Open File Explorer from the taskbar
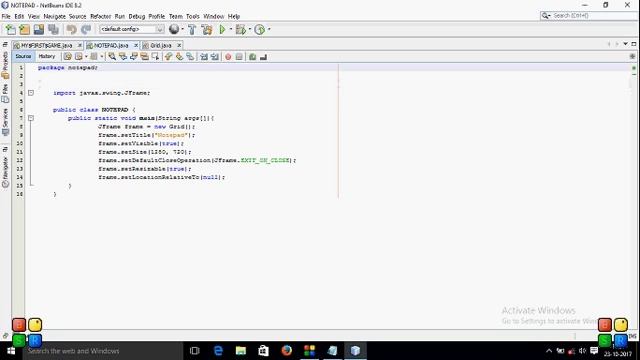The image size is (640, 360). coord(241,350)
